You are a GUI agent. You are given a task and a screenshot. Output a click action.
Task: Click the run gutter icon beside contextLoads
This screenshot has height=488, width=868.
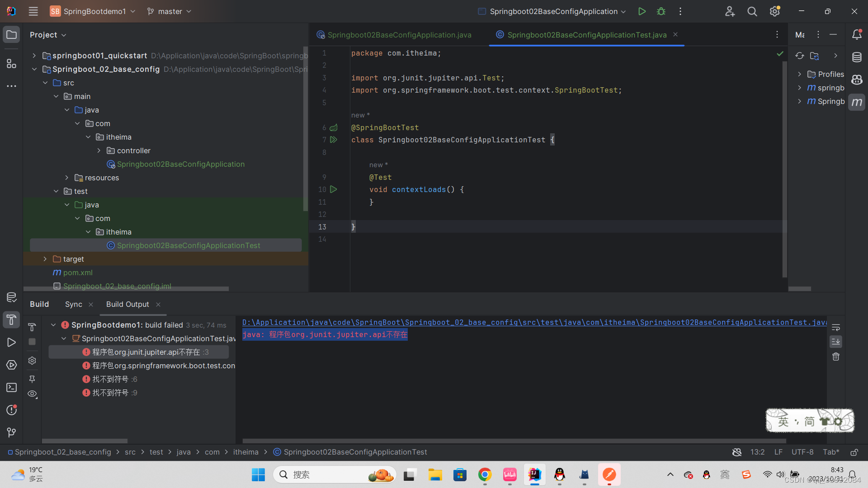click(334, 189)
